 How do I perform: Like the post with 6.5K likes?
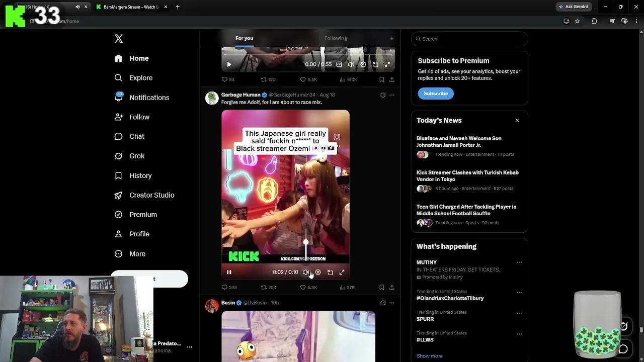point(308,79)
